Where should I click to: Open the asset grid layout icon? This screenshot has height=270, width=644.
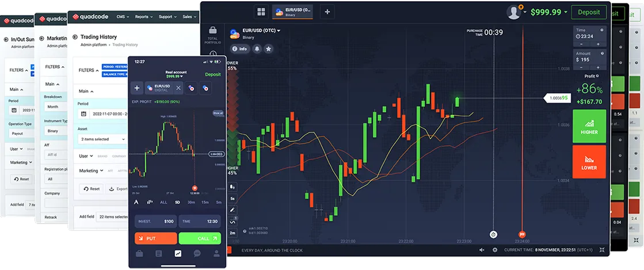pos(261,12)
